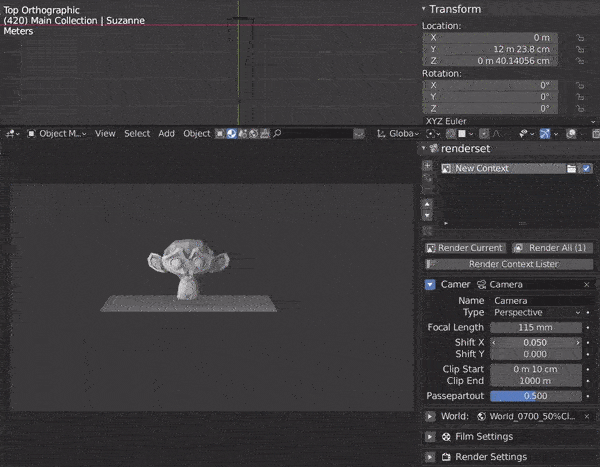Open the pivot point selector

433,134
